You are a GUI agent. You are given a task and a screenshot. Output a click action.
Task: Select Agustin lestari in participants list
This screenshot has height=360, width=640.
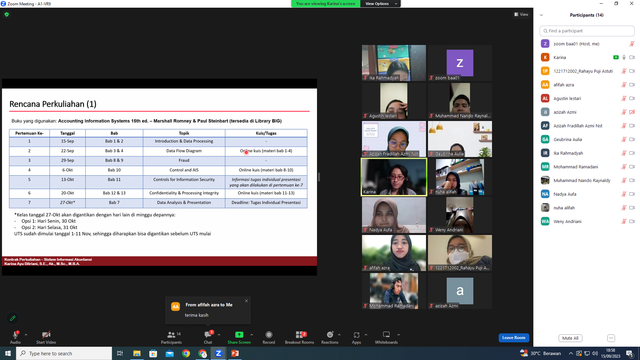[567, 98]
